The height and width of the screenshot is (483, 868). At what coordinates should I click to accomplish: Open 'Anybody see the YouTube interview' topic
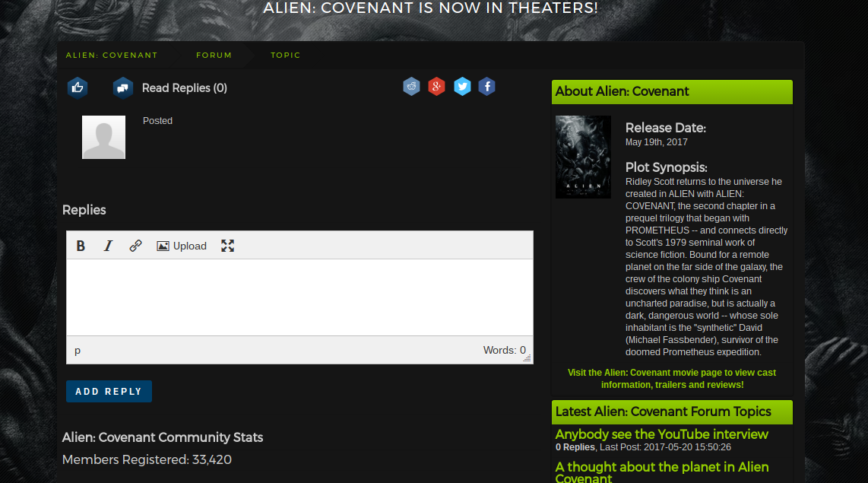pyautogui.click(x=661, y=434)
